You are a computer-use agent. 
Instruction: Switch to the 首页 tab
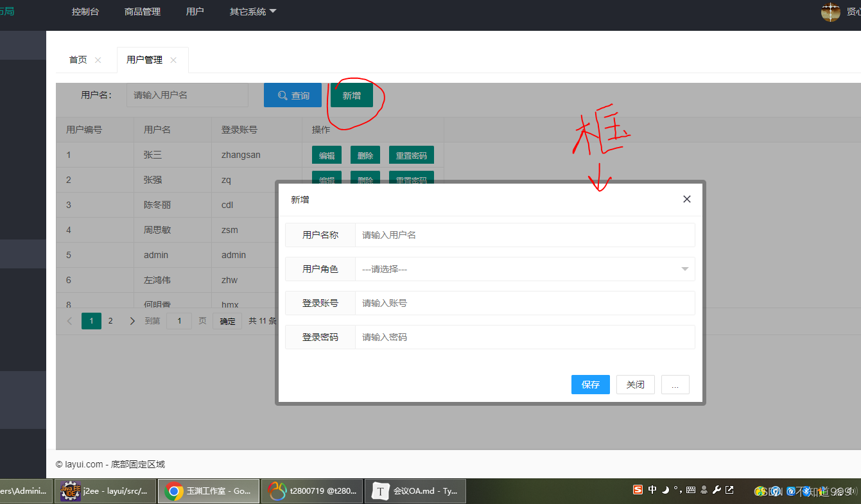point(78,60)
